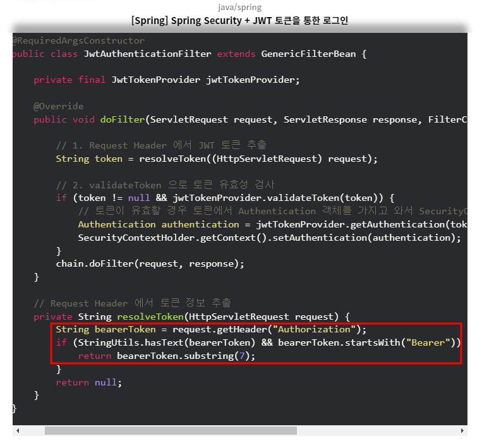
Task: Click the 'chain.doFilter(request, response);' line
Action: pos(150,264)
